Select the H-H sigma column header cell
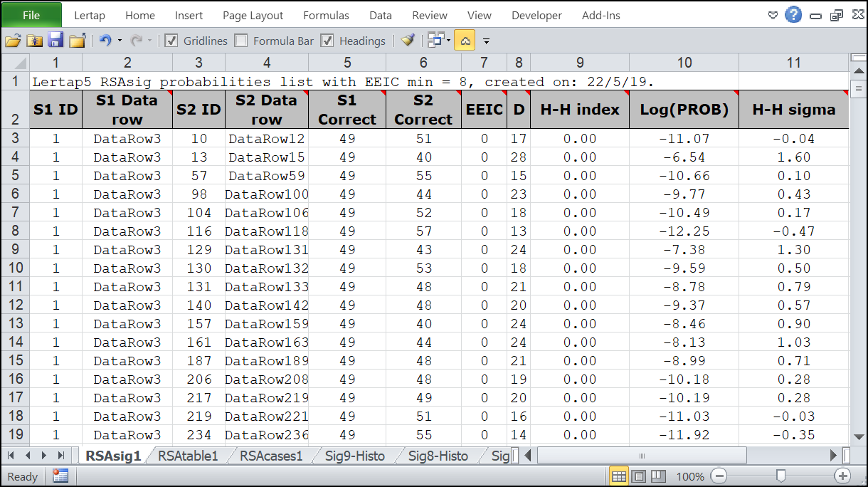 793,110
